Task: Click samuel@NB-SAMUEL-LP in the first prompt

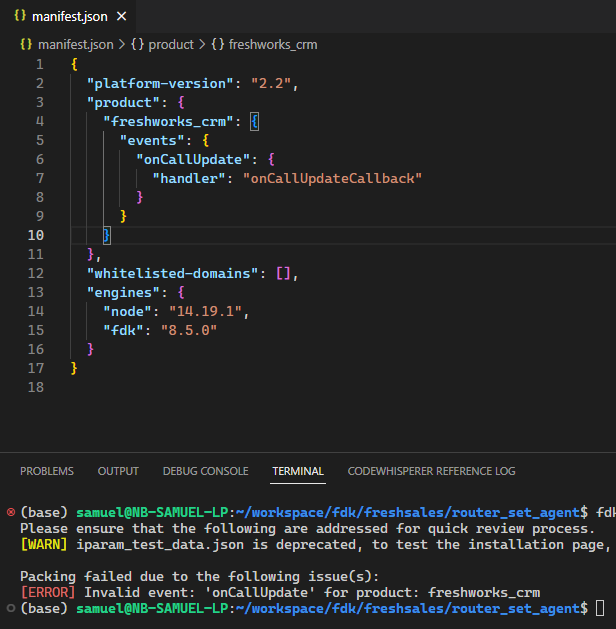Action: point(152,512)
